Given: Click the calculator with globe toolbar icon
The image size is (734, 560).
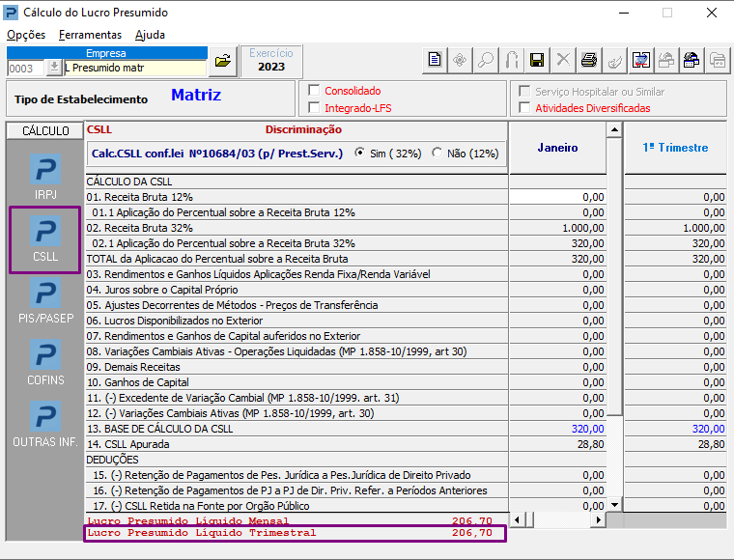Looking at the screenshot, I should pyautogui.click(x=692, y=61).
